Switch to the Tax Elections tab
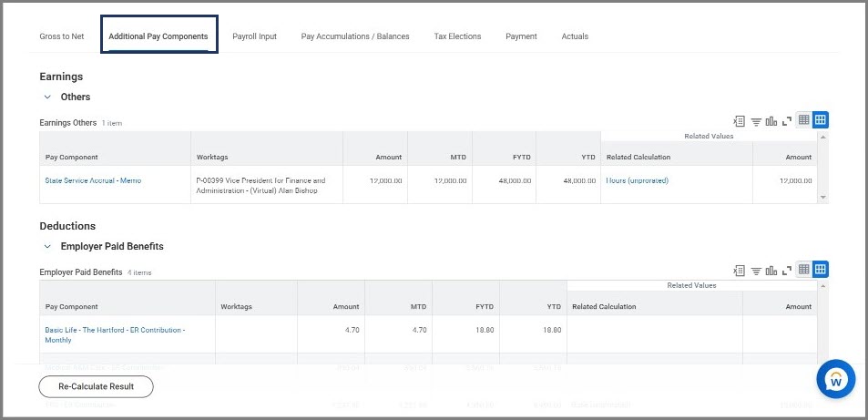868x420 pixels. 457,36
